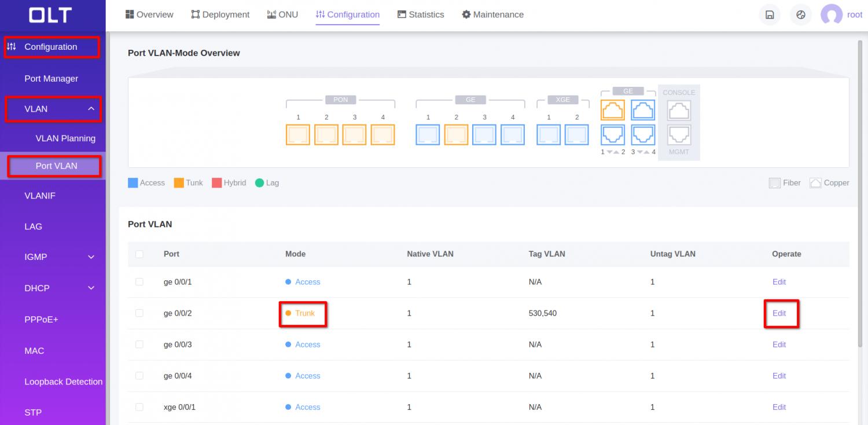The width and height of the screenshot is (868, 425).
Task: Click XGE port 1 icon in overview
Action: pos(549,134)
